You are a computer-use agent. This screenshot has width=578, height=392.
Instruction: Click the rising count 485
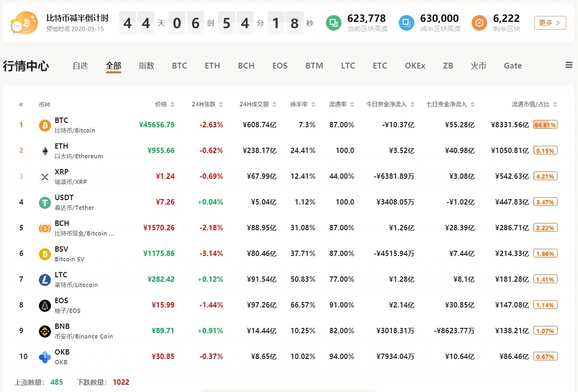pos(56,382)
